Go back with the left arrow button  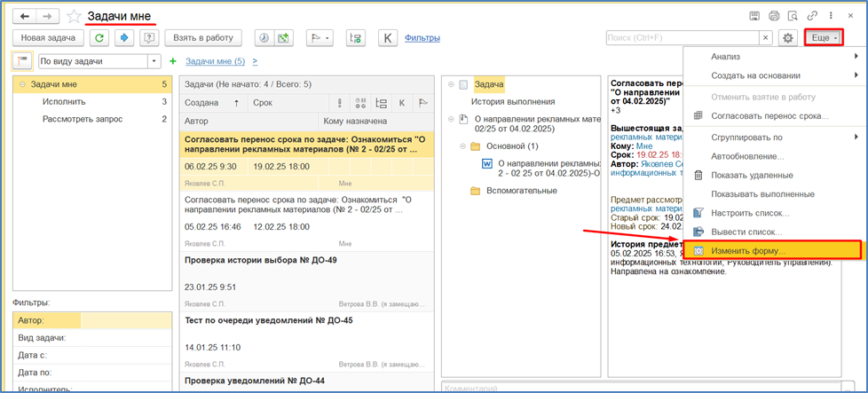(x=24, y=17)
